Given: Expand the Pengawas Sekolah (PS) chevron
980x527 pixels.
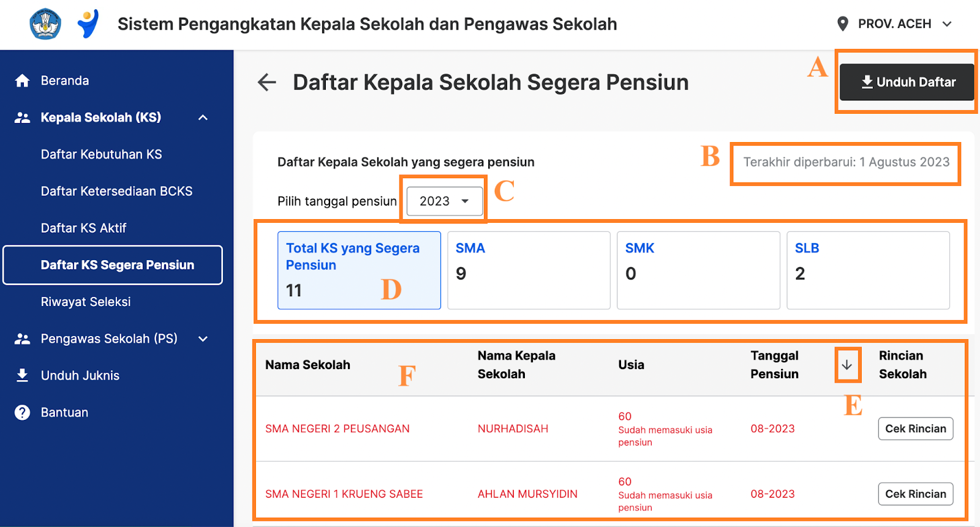Looking at the screenshot, I should [203, 338].
